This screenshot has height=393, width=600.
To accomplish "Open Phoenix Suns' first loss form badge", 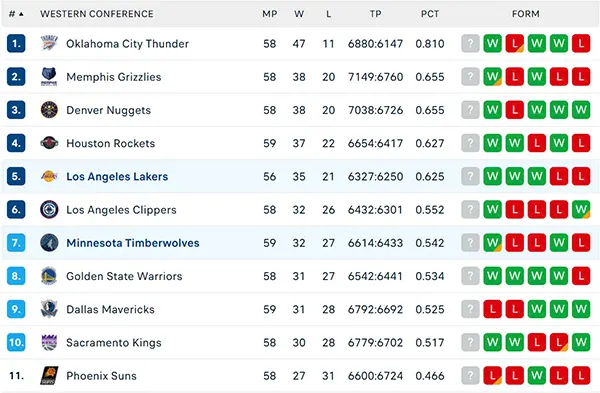I will (492, 375).
